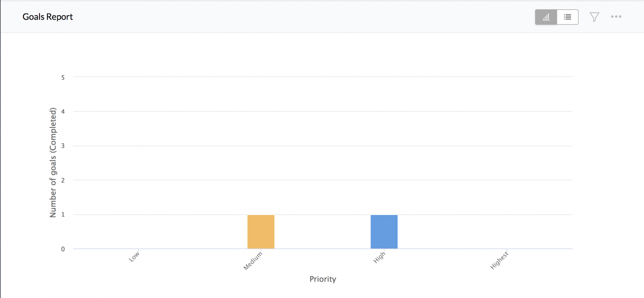Click the Goals Report title
Viewport: 644px width, 298px height.
pyautogui.click(x=48, y=17)
